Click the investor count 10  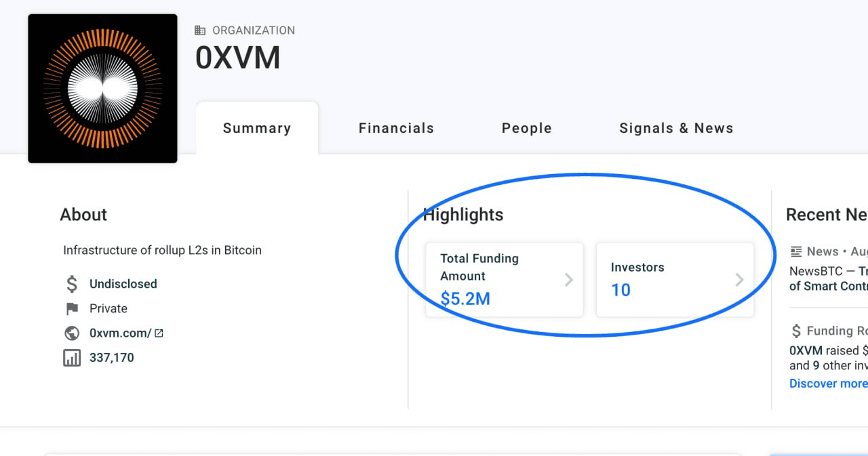point(620,290)
